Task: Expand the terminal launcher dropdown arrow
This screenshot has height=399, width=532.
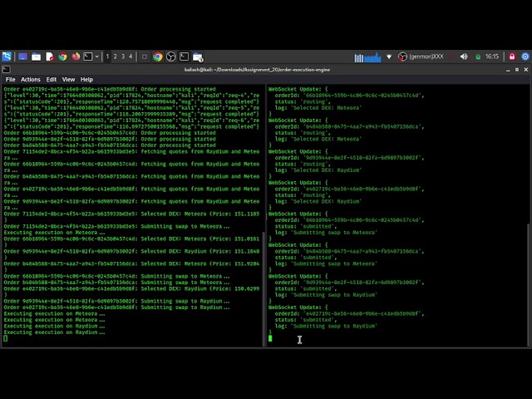Action: pos(96,57)
